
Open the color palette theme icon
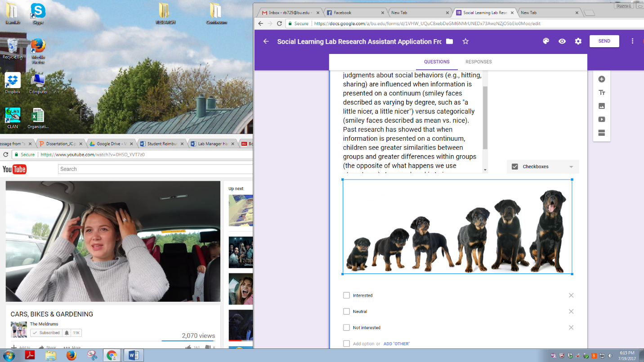click(546, 41)
